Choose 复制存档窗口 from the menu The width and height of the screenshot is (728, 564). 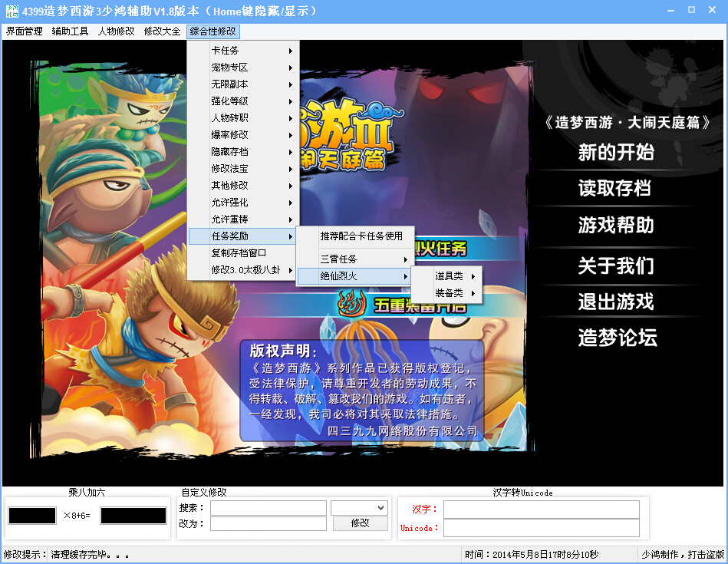tap(242, 252)
